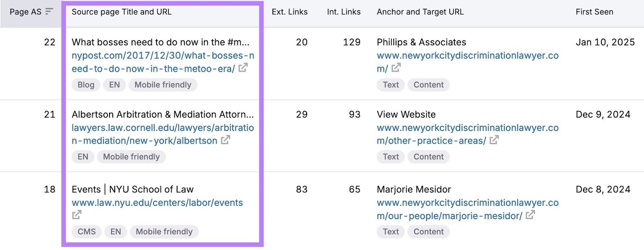
Task: Sort by the Int. Links column header
Action: [x=344, y=12]
